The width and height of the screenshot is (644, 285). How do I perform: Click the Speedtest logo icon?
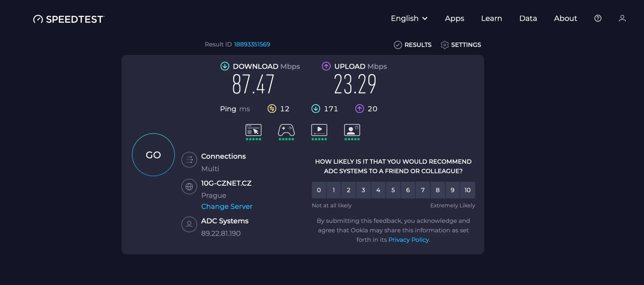tap(38, 19)
